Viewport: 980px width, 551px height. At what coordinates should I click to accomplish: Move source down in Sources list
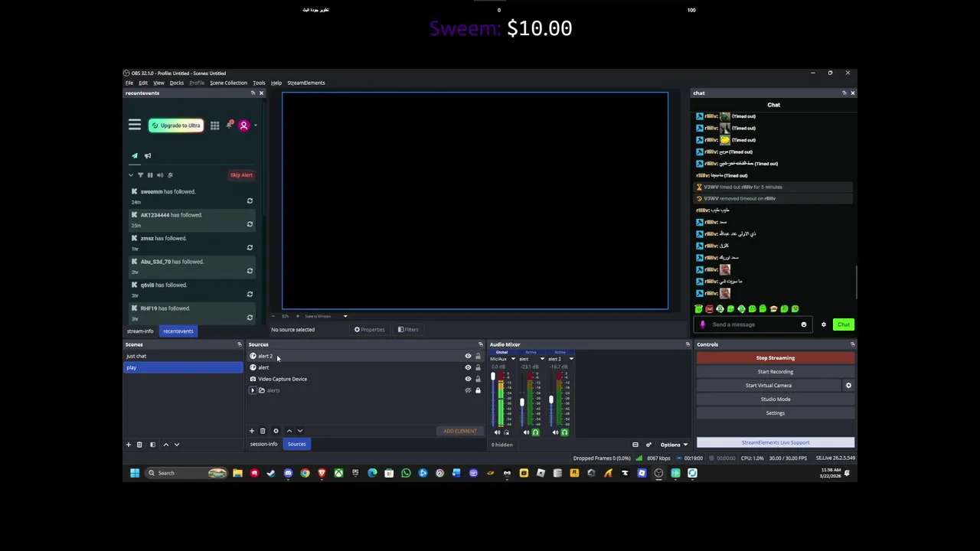pos(299,431)
